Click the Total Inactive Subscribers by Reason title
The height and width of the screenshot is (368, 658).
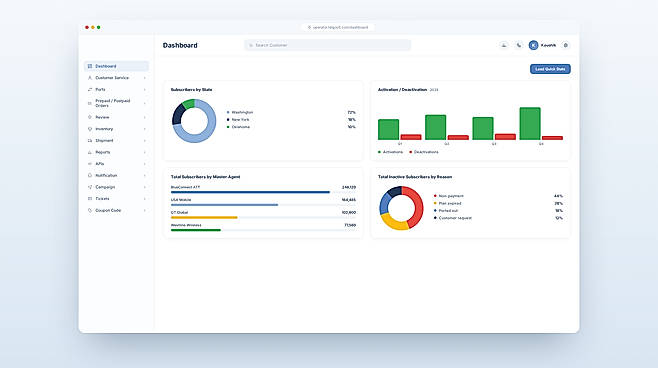(x=415, y=177)
